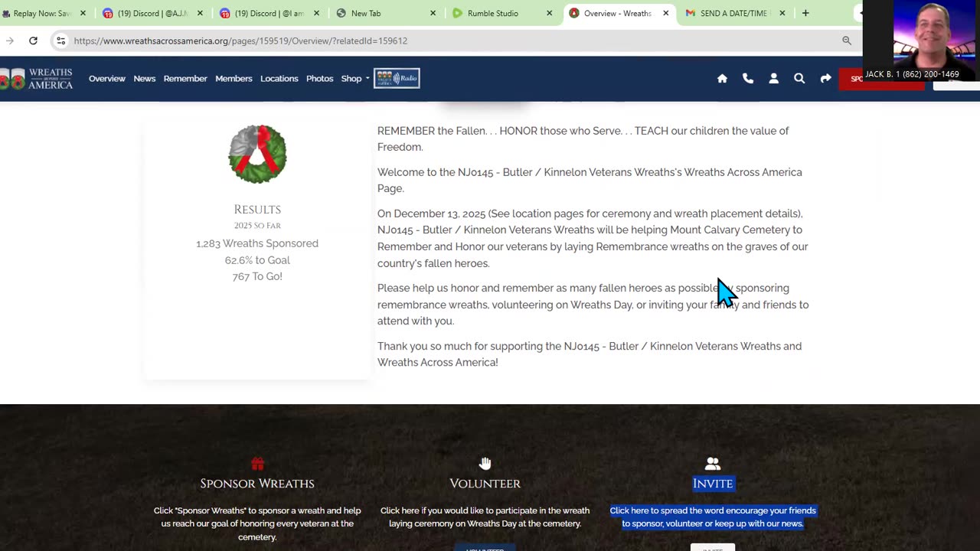Click the hand Volunteer icon

coord(485,464)
